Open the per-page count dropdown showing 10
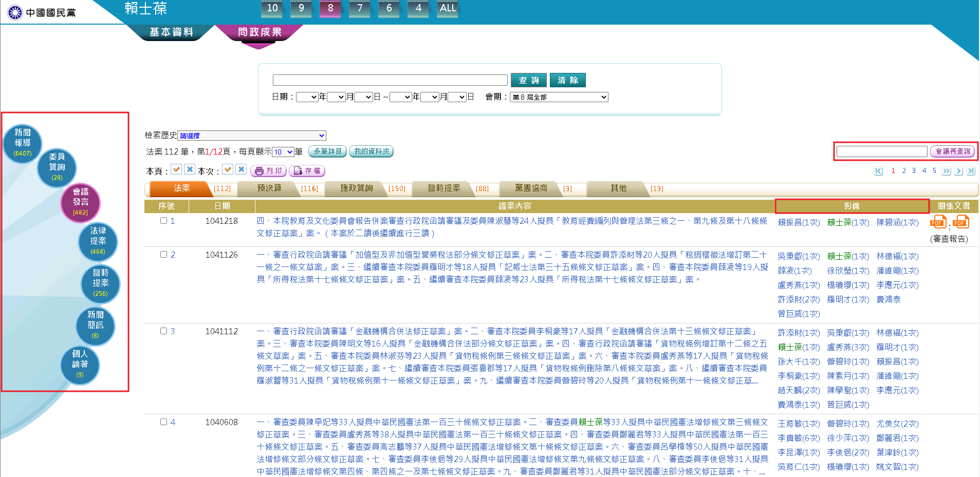This screenshot has height=477, width=980. (283, 152)
